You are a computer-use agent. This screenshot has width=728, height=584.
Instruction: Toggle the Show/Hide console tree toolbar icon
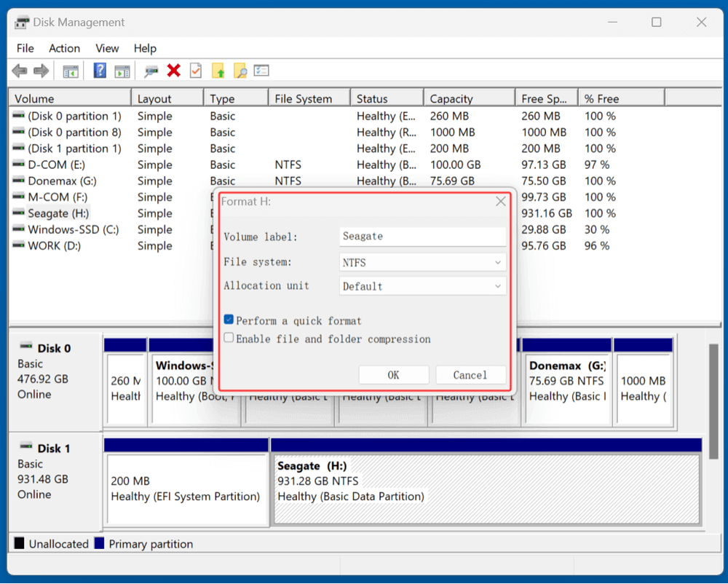(x=70, y=71)
